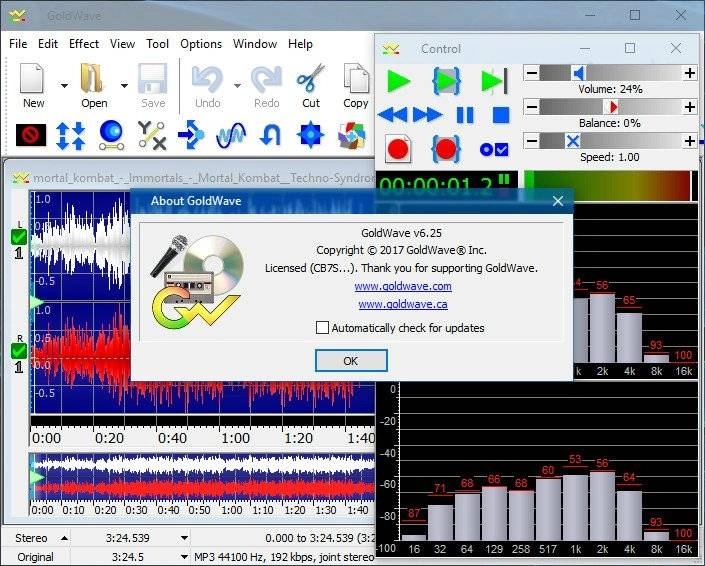Expand the Undo history dropdown arrow

(x=237, y=85)
